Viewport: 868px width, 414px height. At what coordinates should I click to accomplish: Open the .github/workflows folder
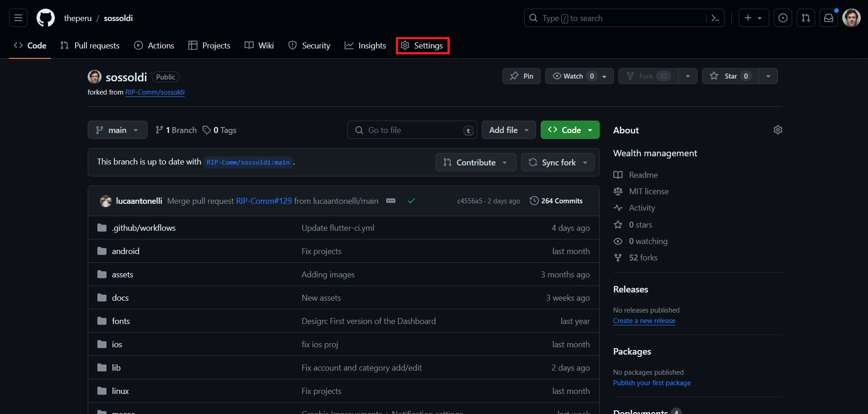click(144, 228)
